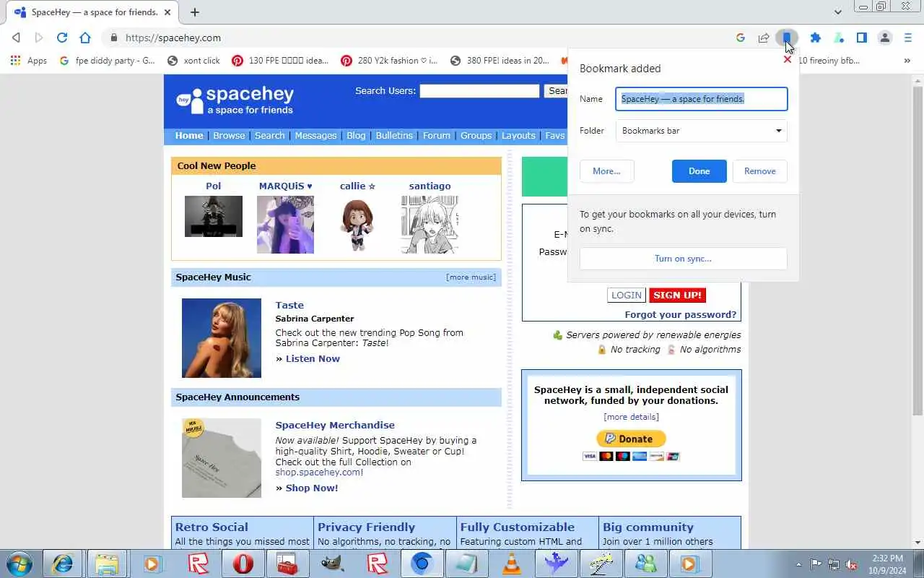Open the Groups nav item
This screenshot has width=924, height=578.
[x=476, y=135]
